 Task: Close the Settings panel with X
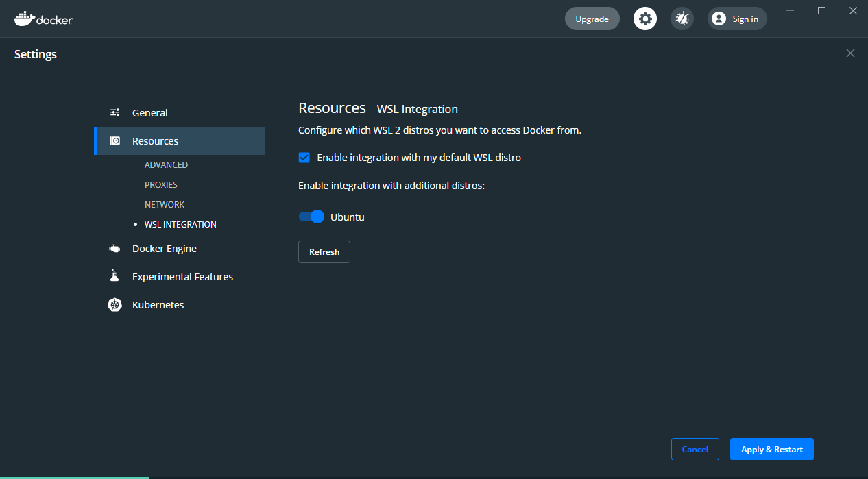point(850,53)
